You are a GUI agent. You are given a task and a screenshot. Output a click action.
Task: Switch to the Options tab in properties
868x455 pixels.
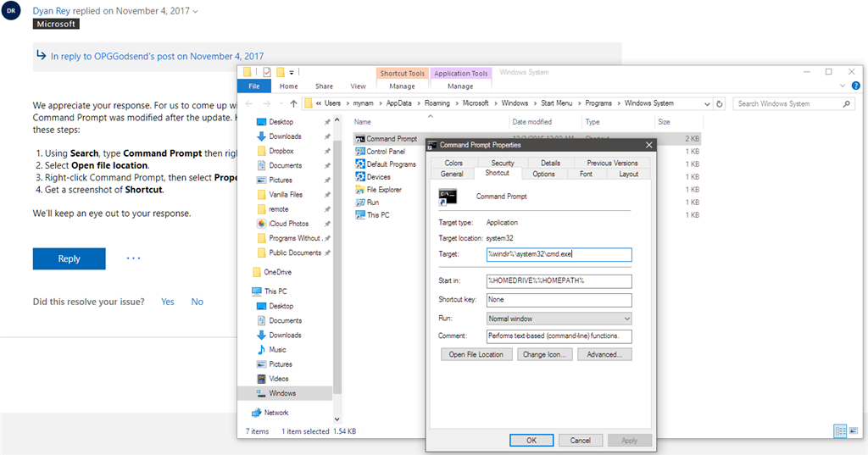pyautogui.click(x=543, y=174)
